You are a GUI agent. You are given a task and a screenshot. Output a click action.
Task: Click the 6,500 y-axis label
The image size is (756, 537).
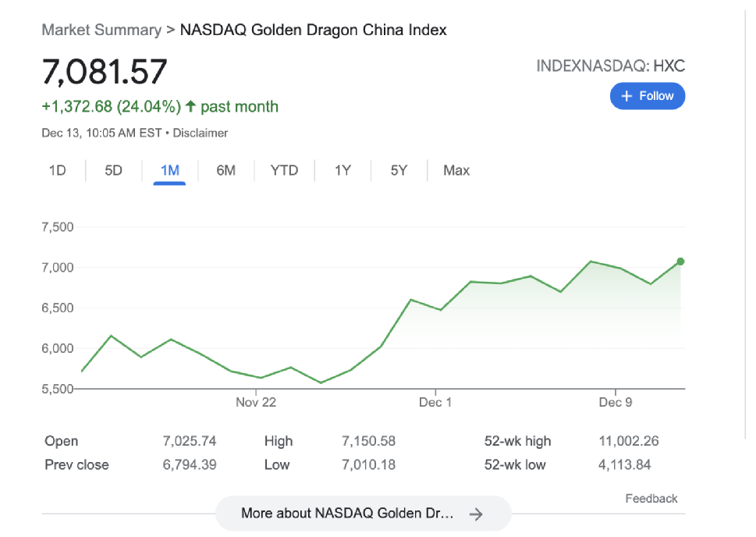[x=58, y=308]
